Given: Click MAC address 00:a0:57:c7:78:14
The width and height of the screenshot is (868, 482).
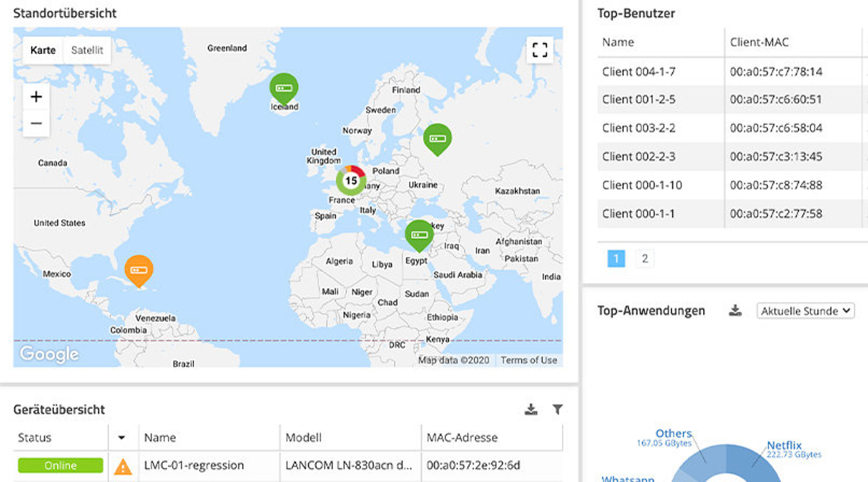Looking at the screenshot, I should pyautogui.click(x=776, y=71).
